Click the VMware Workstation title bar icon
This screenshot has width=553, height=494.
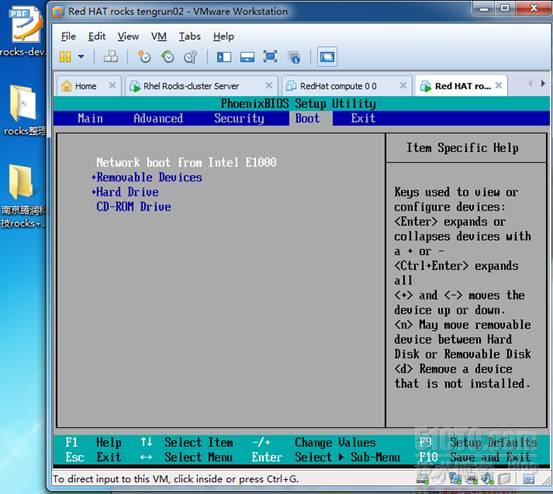click(x=57, y=12)
